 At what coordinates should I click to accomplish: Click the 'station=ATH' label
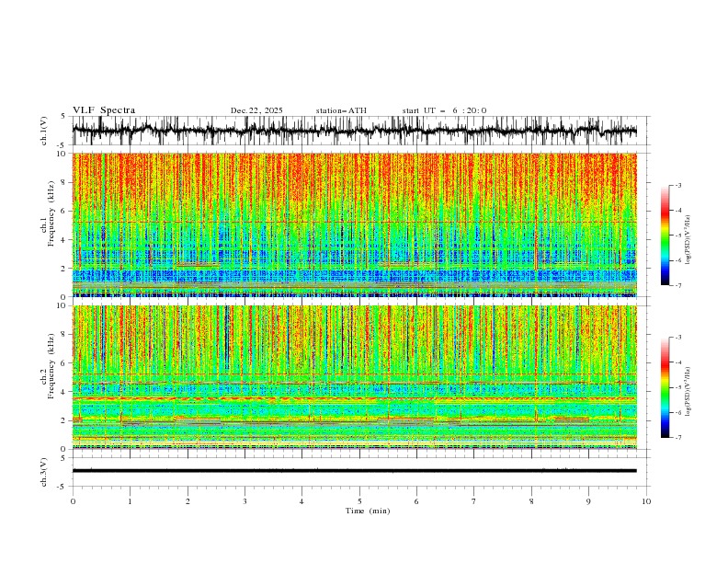point(341,110)
